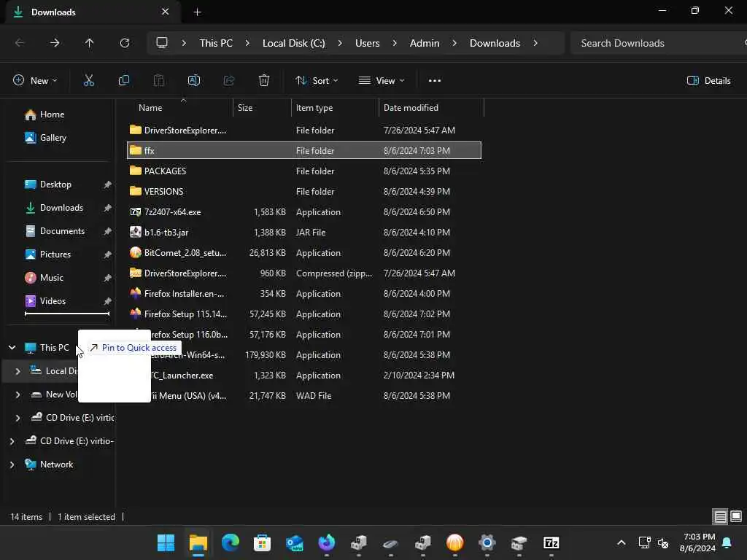
Task: Collapse the This PC tree node
Action: (12, 348)
